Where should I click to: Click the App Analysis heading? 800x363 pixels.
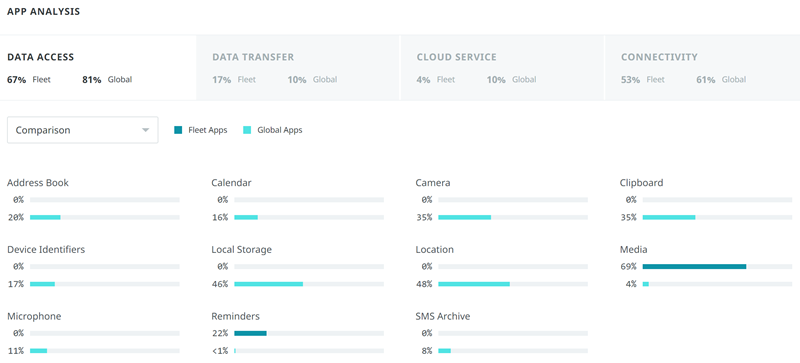[x=43, y=12]
